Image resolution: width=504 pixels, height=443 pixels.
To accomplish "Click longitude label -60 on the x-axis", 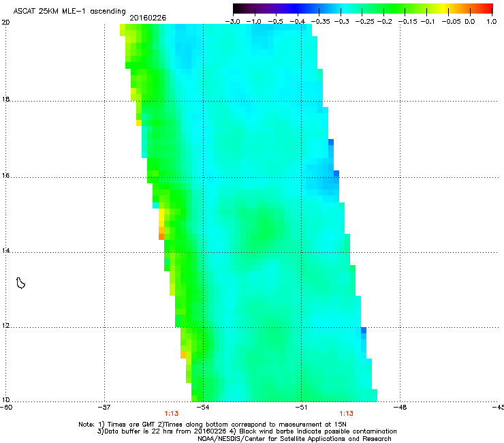I will click(6, 408).
